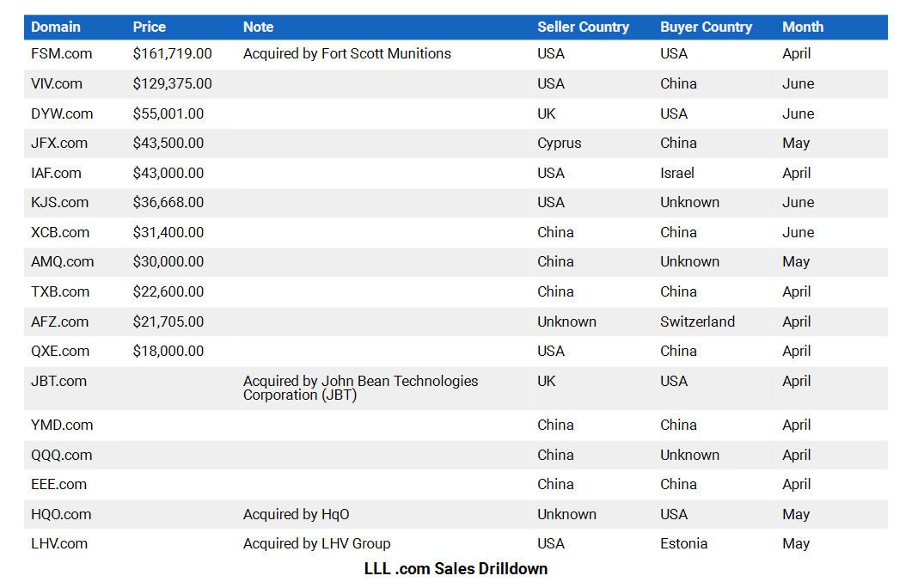Click the Acquired by LHV Group note
This screenshot has width=918, height=588.
point(316,543)
